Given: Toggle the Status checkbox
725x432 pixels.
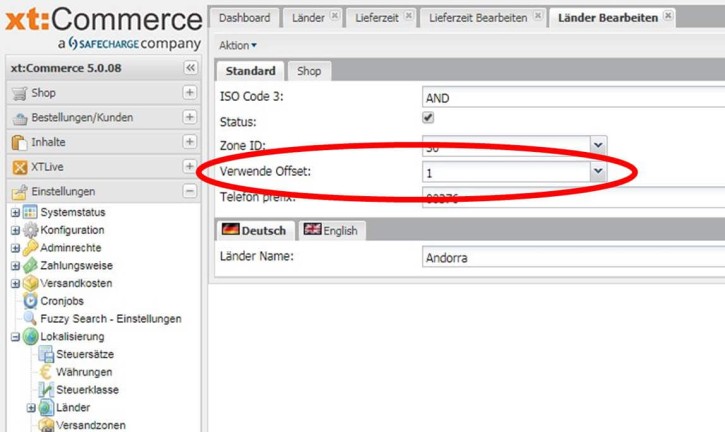Looking at the screenshot, I should (x=428, y=117).
